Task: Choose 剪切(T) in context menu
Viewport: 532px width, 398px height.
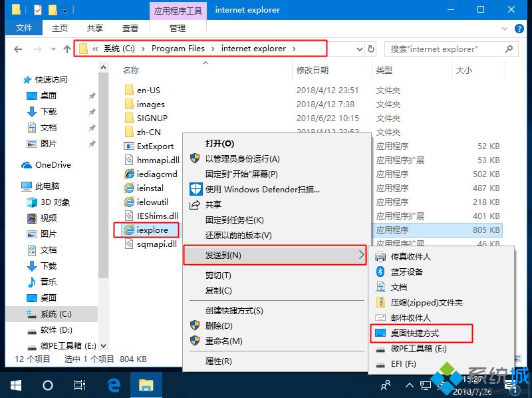Action: (x=218, y=275)
